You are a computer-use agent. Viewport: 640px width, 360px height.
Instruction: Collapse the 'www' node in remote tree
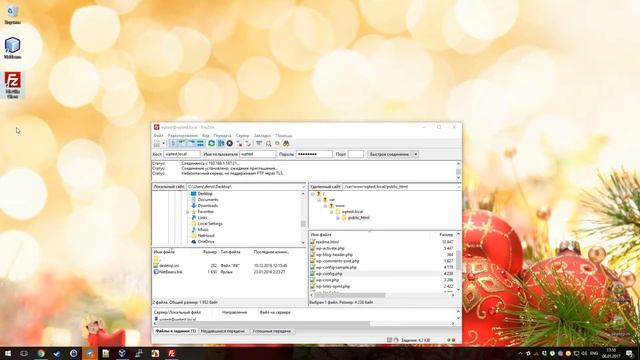pos(325,206)
